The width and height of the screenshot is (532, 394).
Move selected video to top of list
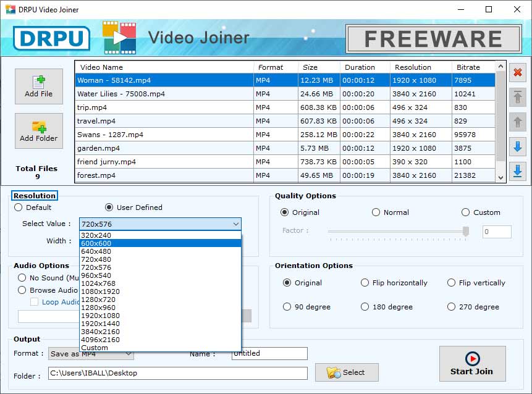tap(517, 97)
